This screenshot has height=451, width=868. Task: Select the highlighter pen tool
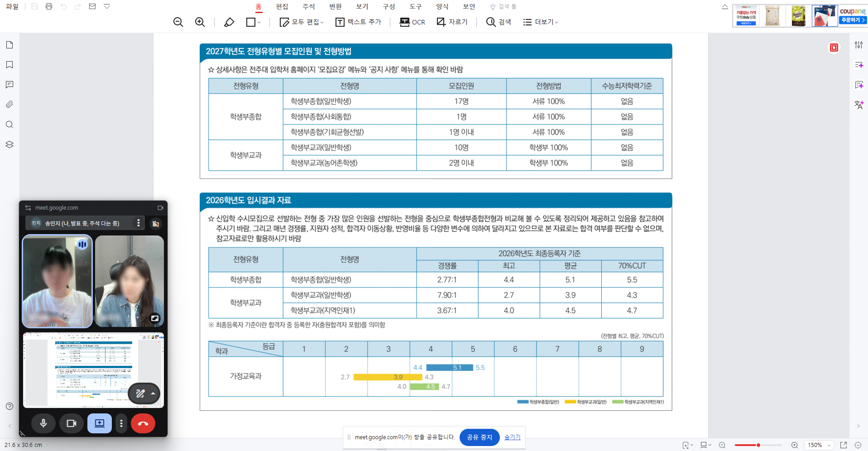pyautogui.click(x=229, y=22)
